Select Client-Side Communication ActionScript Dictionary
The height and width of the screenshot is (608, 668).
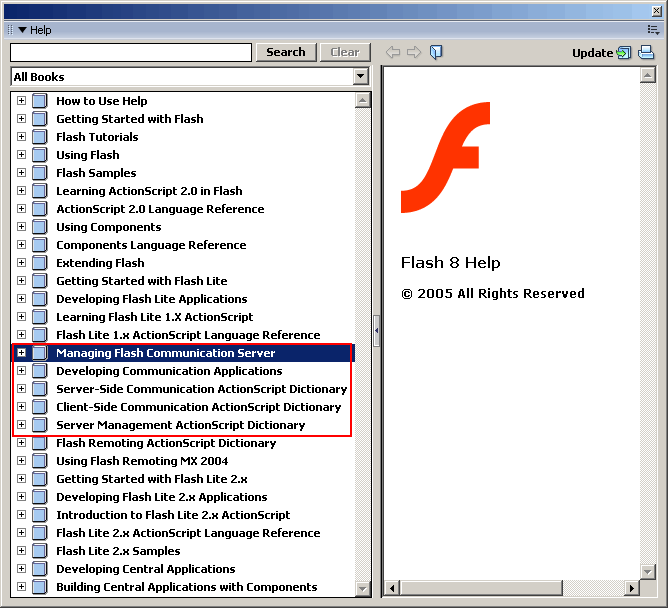click(199, 407)
